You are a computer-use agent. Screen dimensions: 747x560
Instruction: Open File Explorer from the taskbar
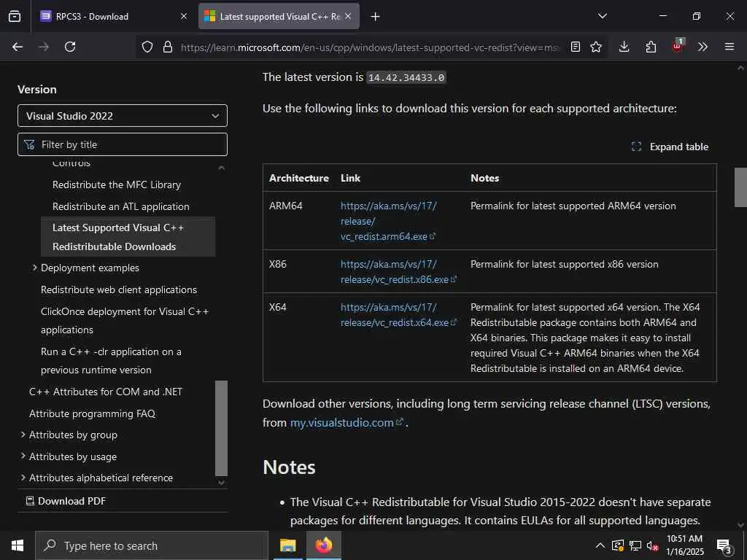[287, 545]
